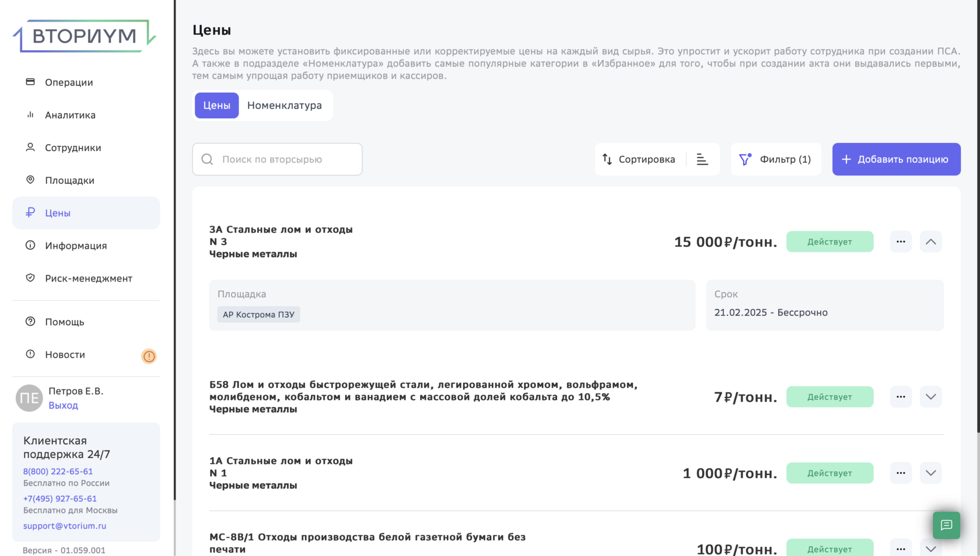Click the Добавить позицию button

click(896, 160)
